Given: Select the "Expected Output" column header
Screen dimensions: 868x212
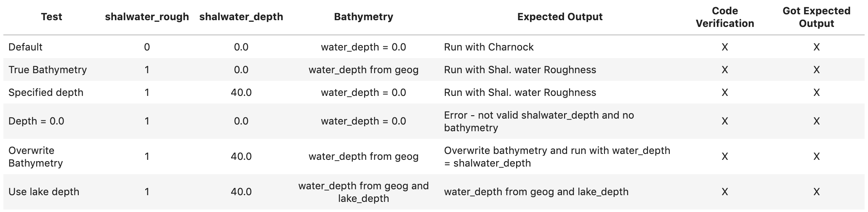Looking at the screenshot, I should pos(560,17).
